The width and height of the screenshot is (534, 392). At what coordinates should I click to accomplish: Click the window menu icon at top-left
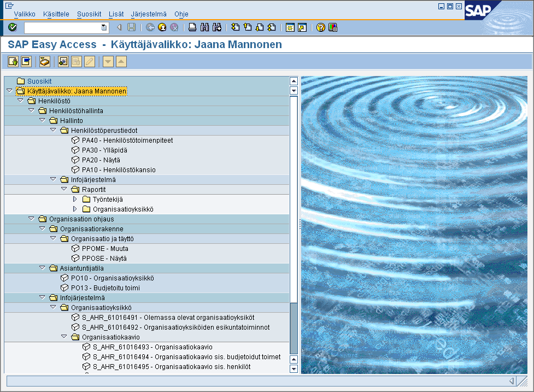pos(9,5)
